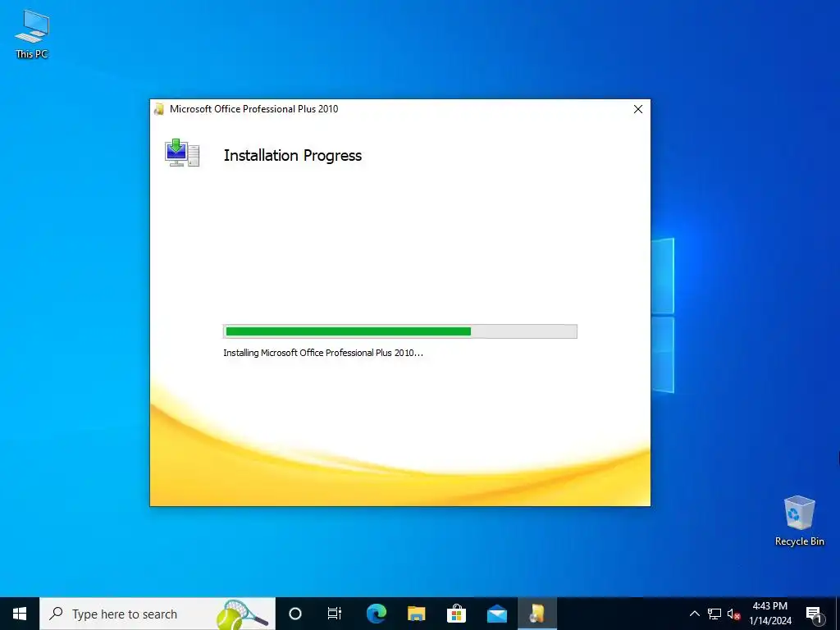This screenshot has height=630, width=840.
Task: Click the muted volume tray icon
Action: click(733, 614)
